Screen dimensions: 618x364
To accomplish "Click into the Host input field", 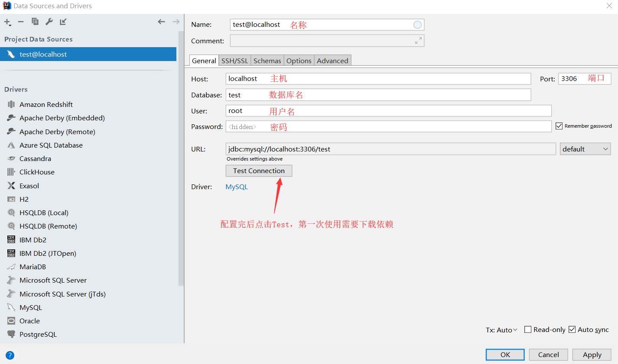I will 378,79.
